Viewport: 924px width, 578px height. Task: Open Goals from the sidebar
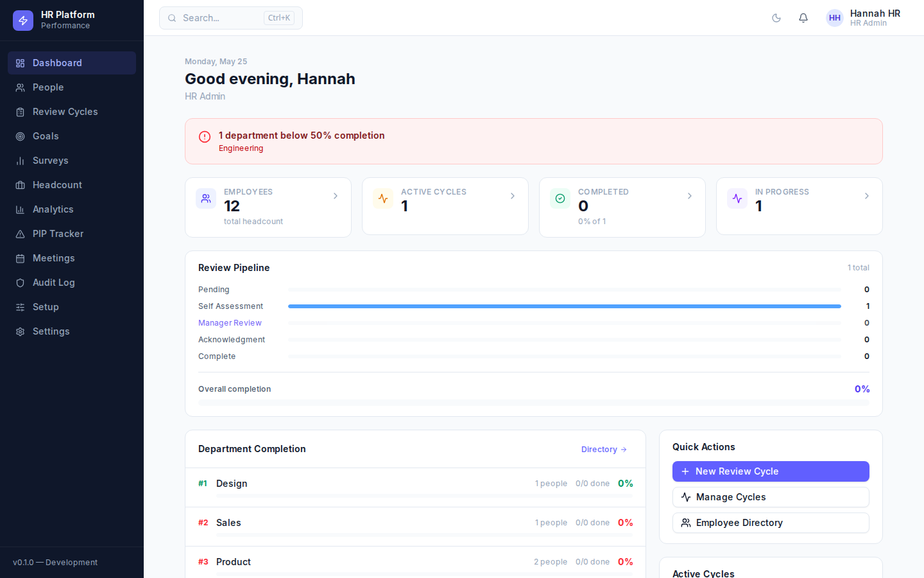(x=72, y=136)
